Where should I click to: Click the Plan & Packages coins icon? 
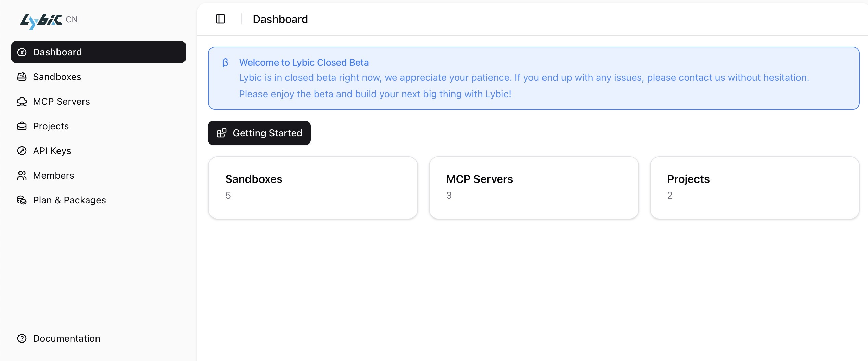(x=22, y=200)
